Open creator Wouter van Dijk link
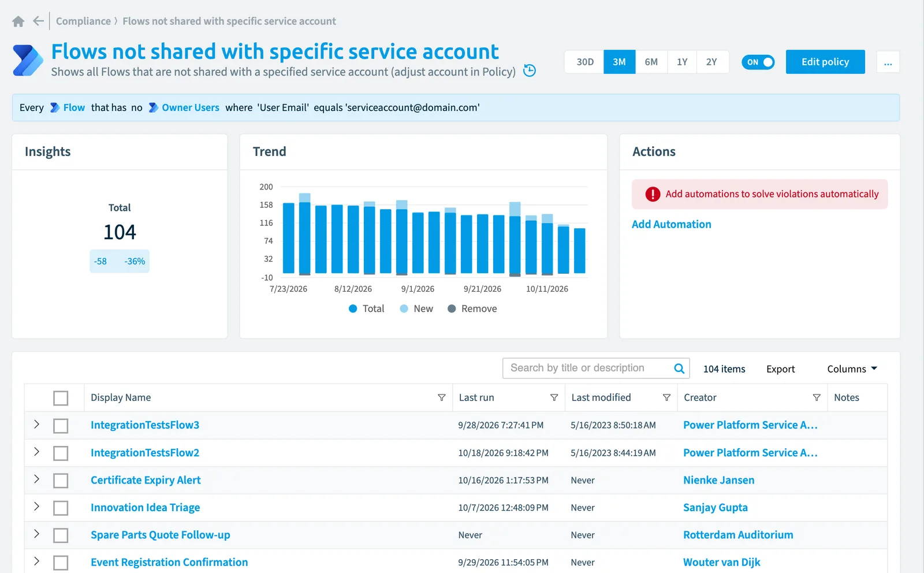This screenshot has height=573, width=924. click(722, 562)
